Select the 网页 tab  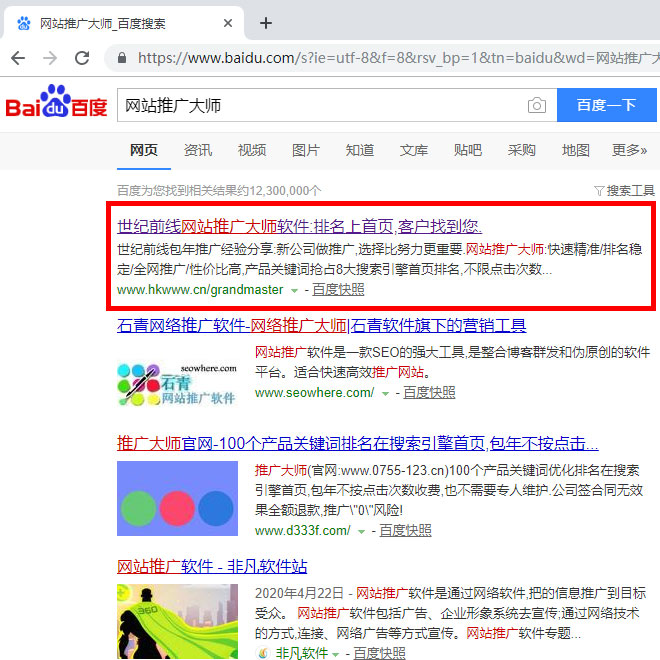pos(144,150)
